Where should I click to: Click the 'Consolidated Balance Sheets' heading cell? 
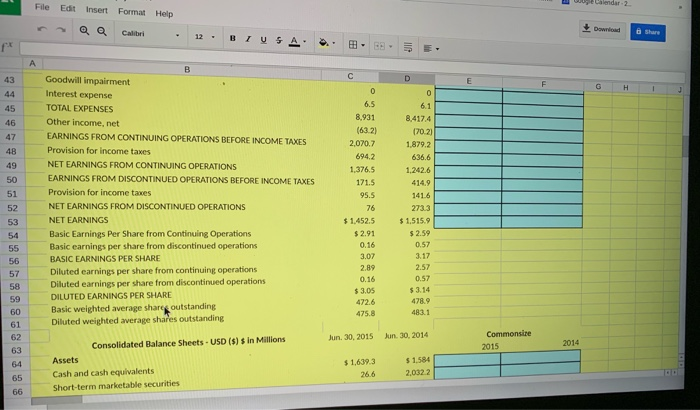coord(188,343)
